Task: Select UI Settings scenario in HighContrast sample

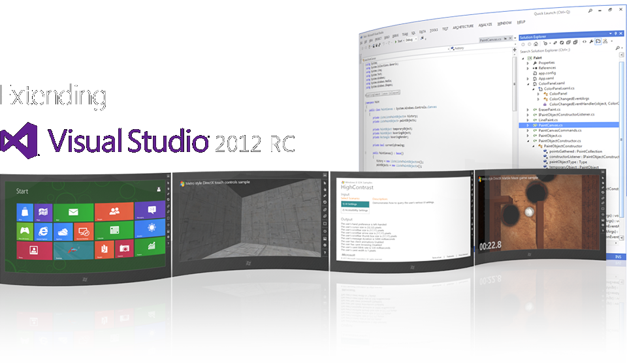Action: [355, 204]
